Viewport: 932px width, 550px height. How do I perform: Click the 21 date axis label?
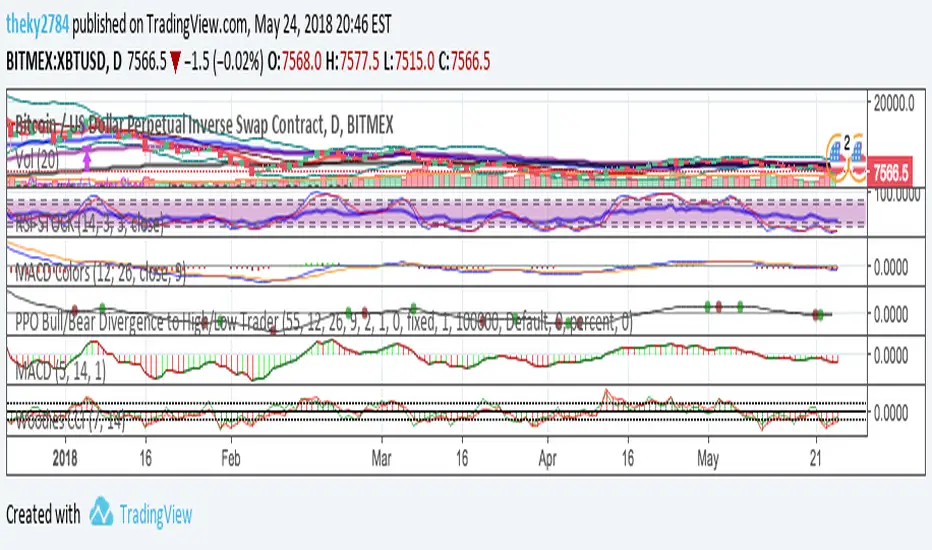pos(816,458)
